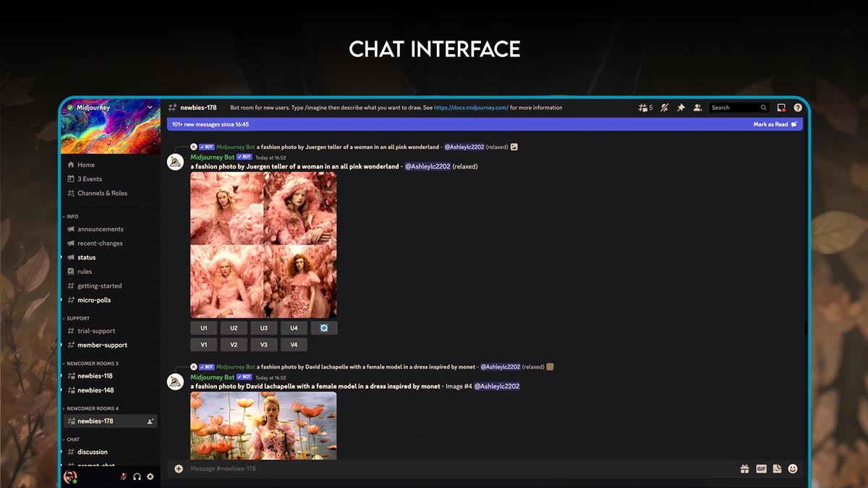Open the emoji picker smiley

coord(793,468)
